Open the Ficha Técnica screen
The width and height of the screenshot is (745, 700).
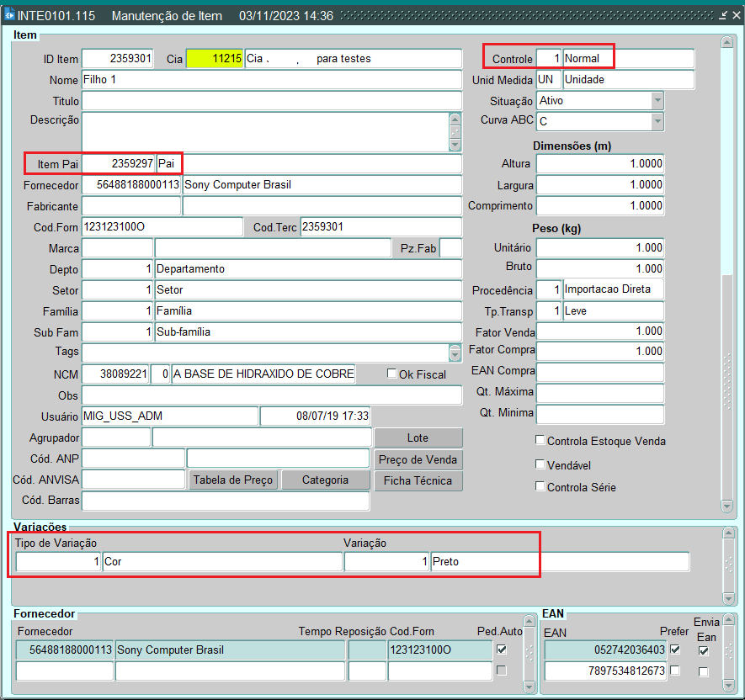(x=418, y=480)
